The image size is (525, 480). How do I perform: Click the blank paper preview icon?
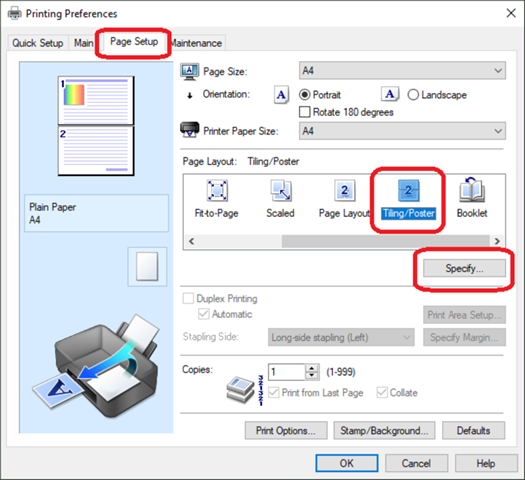click(147, 266)
